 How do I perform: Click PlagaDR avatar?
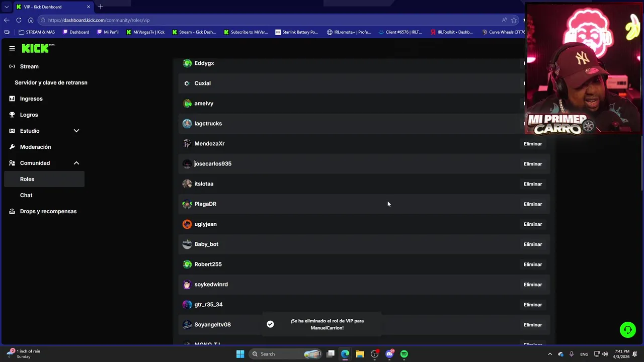(x=187, y=204)
